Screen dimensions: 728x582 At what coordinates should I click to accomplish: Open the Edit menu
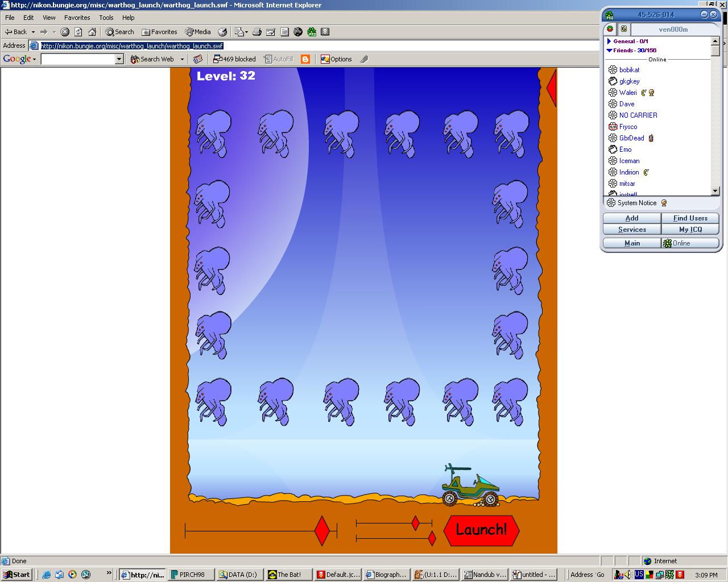click(28, 18)
